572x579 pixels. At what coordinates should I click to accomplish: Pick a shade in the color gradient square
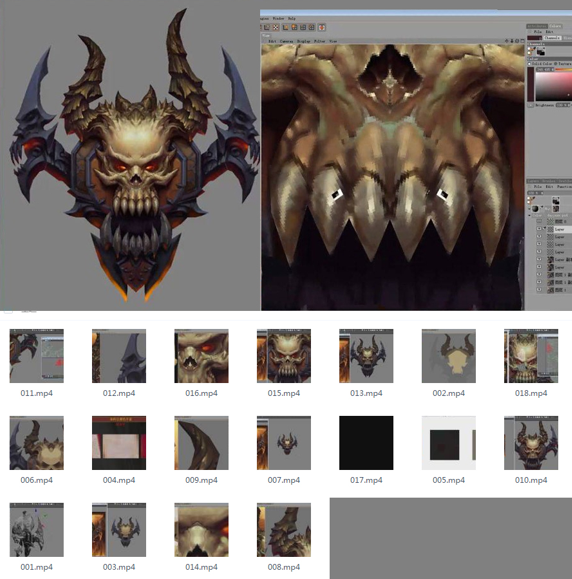pyautogui.click(x=554, y=86)
